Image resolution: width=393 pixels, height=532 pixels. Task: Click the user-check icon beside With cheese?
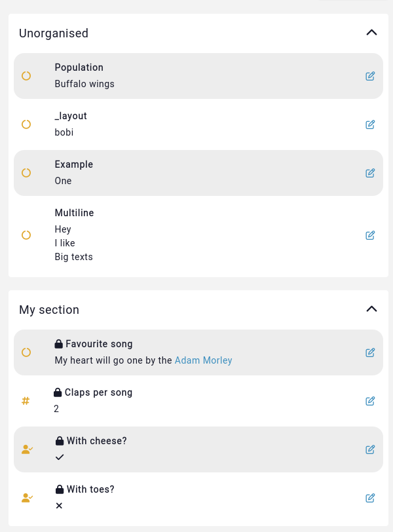pyautogui.click(x=27, y=449)
